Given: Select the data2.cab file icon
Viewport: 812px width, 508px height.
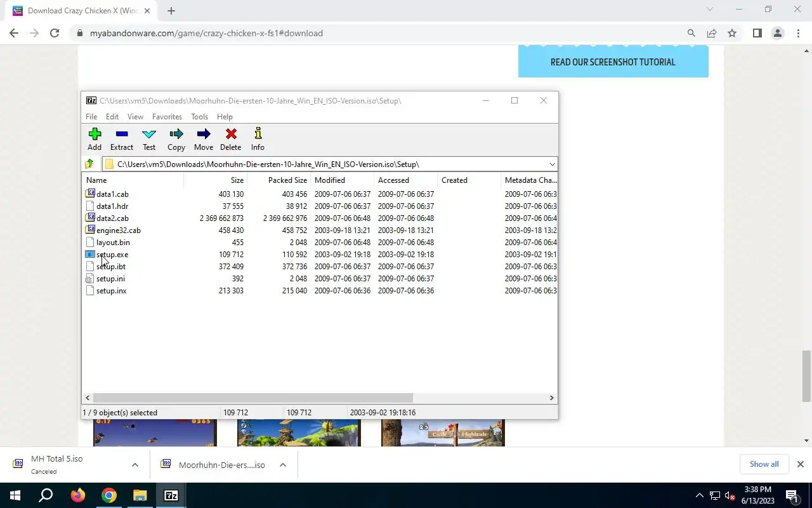Looking at the screenshot, I should (90, 218).
